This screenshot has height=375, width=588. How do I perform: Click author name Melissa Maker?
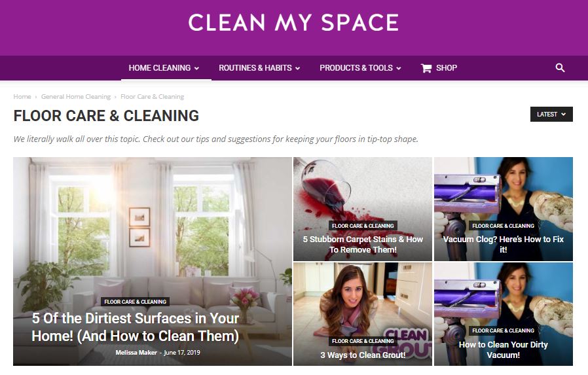(x=136, y=353)
